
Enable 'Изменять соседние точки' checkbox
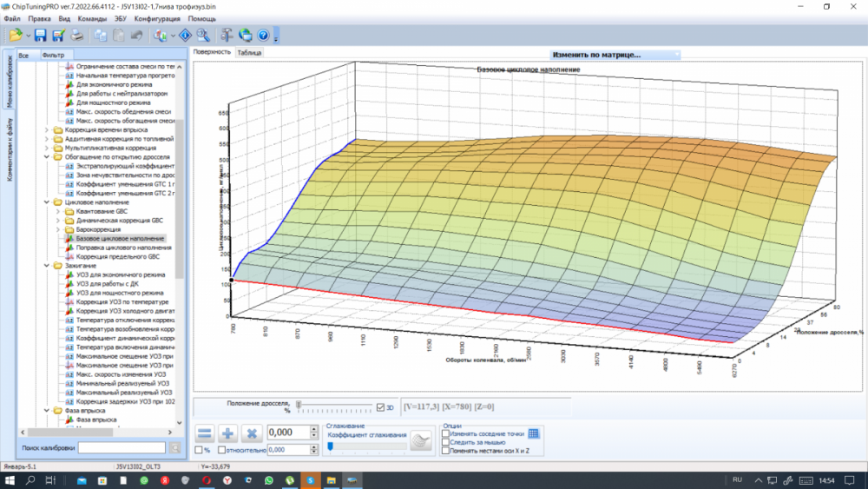pos(446,433)
